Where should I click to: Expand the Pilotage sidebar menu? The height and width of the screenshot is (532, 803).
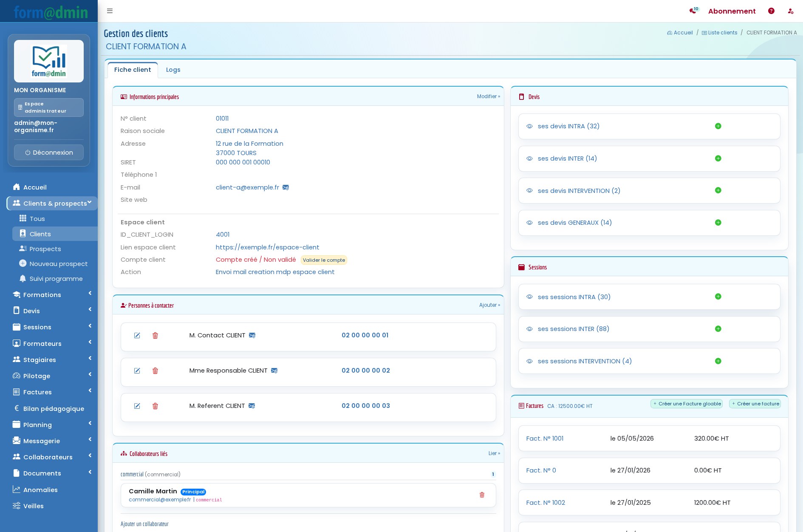[x=52, y=376]
